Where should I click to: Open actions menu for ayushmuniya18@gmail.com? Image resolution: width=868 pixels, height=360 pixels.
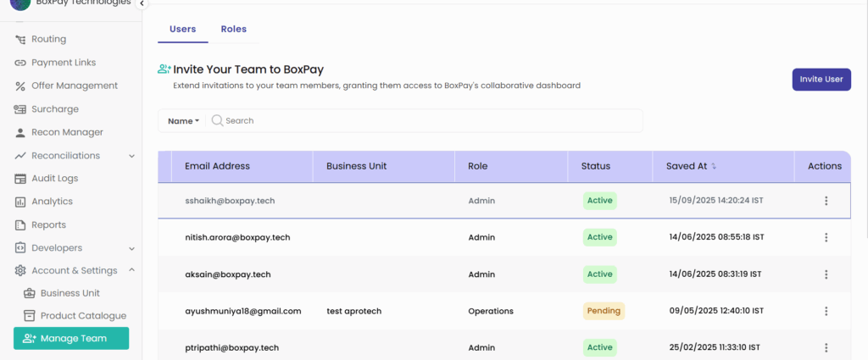[x=826, y=312]
